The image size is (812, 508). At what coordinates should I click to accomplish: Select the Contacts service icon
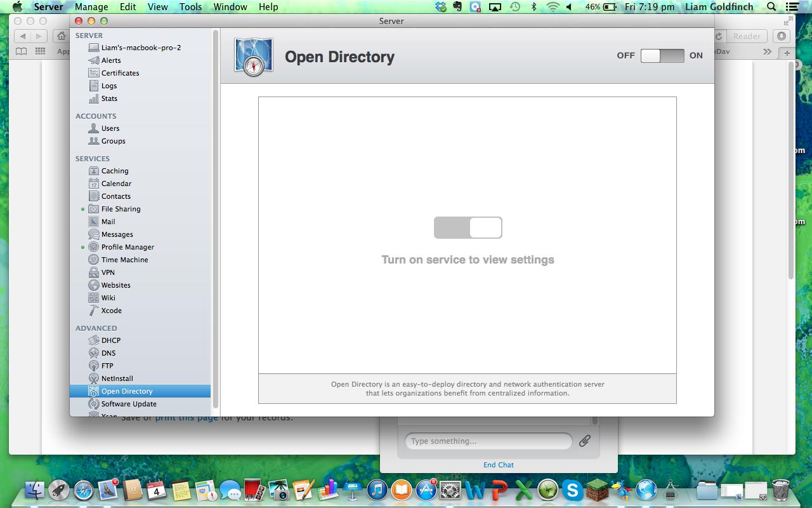coord(94,196)
